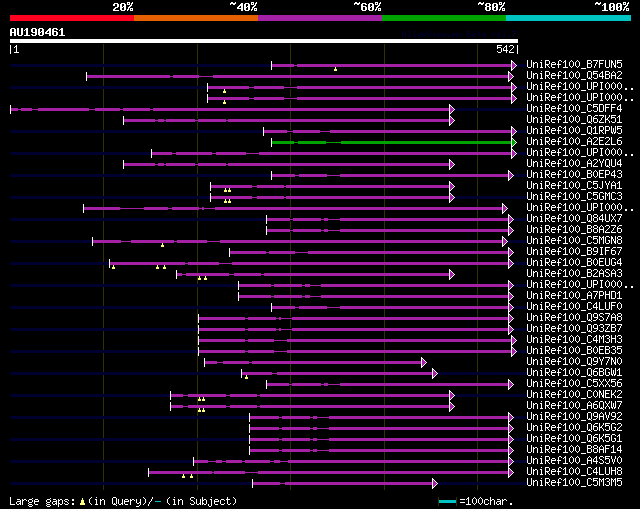The width and height of the screenshot is (640, 509).
Task: Select UniRef100_Q93ZB7 label
Action: (574, 329)
